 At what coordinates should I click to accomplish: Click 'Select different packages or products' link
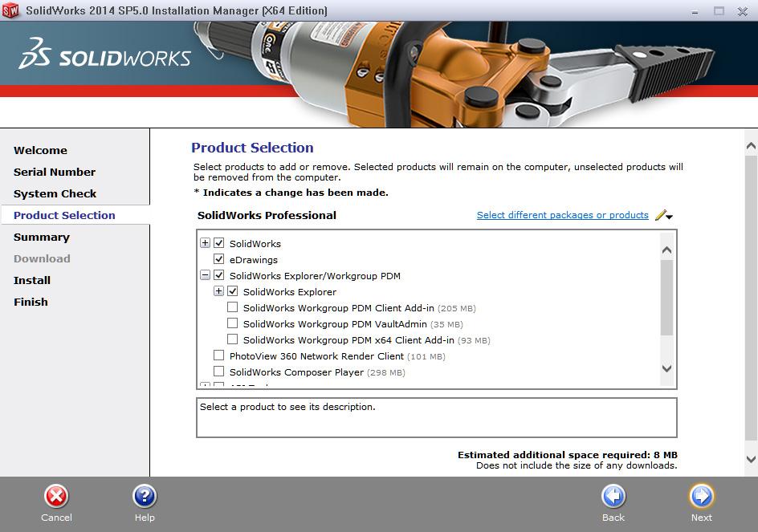pyautogui.click(x=562, y=215)
